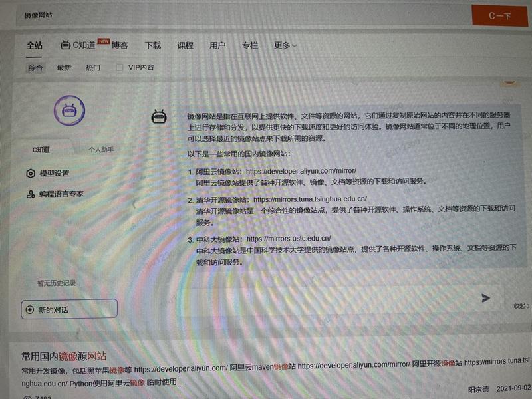The width and height of the screenshot is (532, 399).
Task: Click the 模型设置 hexagon icon
Action: click(31, 174)
